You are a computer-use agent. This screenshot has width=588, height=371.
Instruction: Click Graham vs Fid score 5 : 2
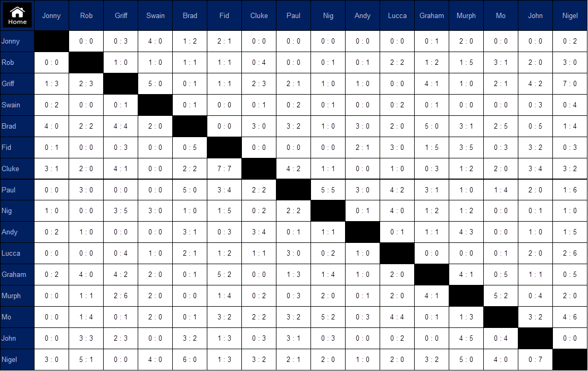(x=224, y=274)
